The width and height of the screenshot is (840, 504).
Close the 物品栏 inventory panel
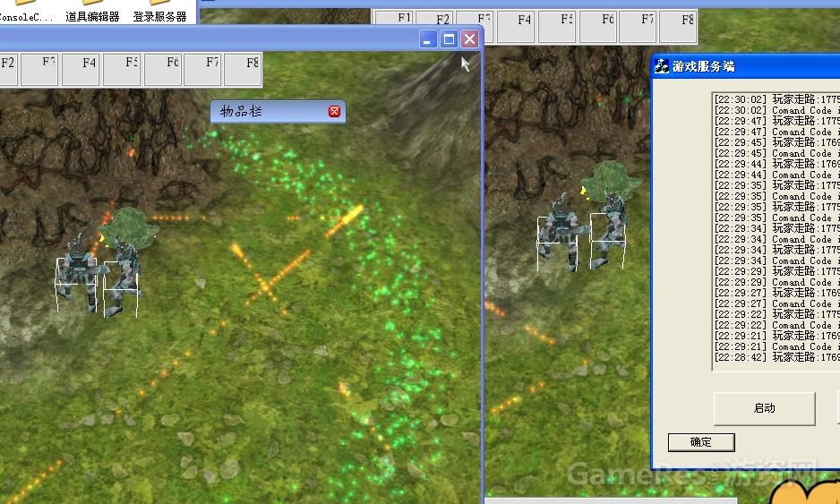[334, 112]
